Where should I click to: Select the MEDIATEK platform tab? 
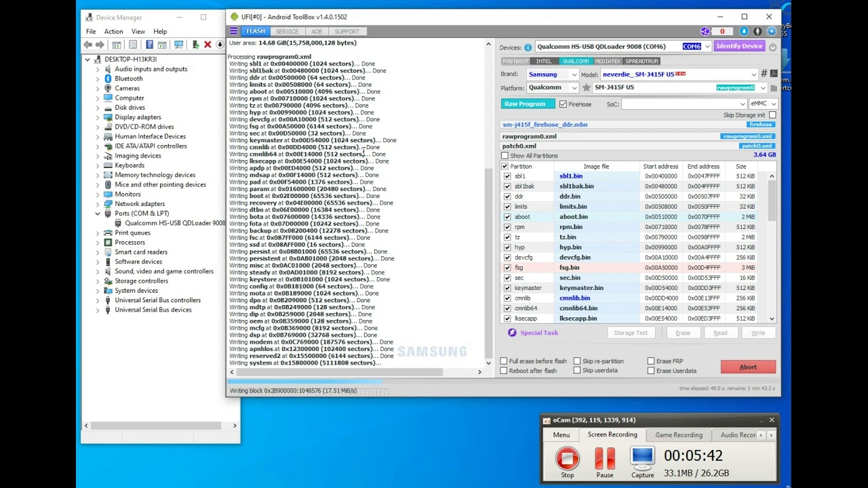click(x=607, y=61)
